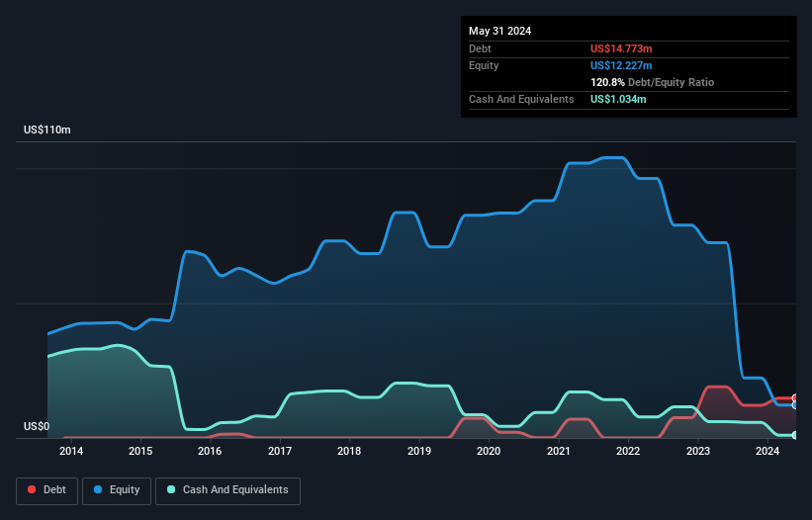Click the 2018 x-axis label
The height and width of the screenshot is (520, 812).
click(x=349, y=451)
